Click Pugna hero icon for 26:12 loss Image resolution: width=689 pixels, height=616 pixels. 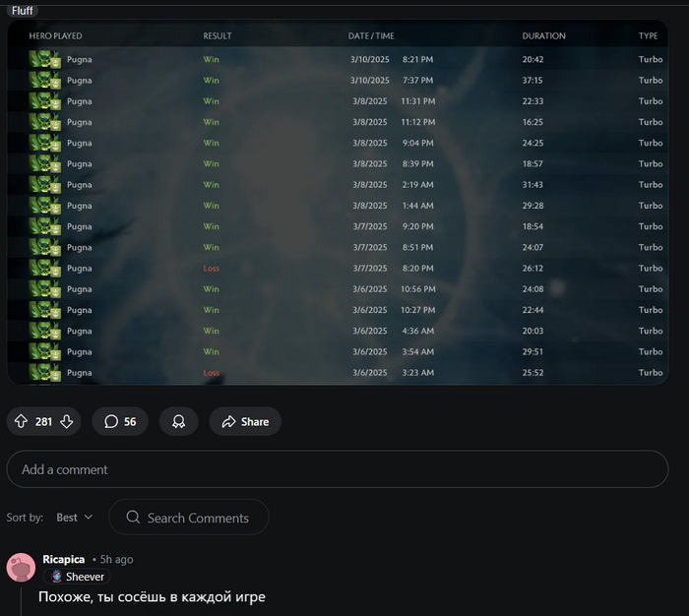coord(45,268)
